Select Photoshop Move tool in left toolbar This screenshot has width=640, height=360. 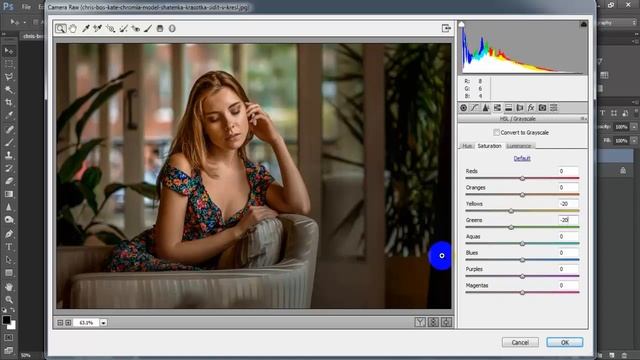[9, 51]
